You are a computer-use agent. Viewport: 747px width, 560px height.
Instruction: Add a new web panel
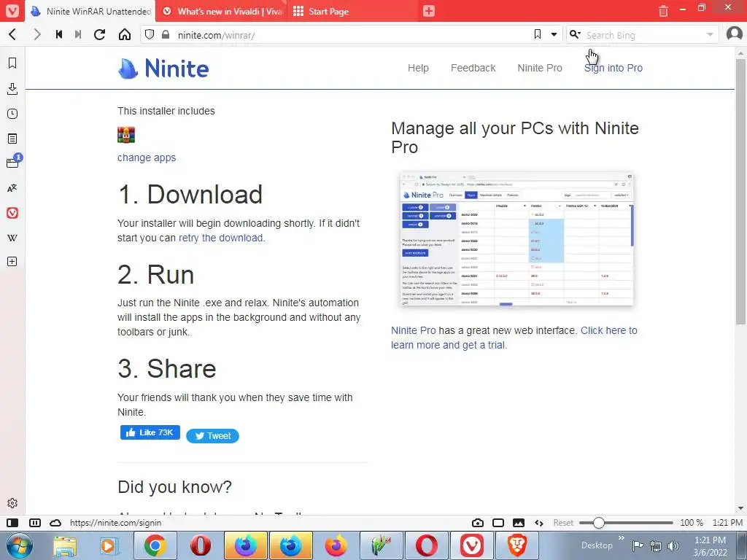(x=12, y=262)
